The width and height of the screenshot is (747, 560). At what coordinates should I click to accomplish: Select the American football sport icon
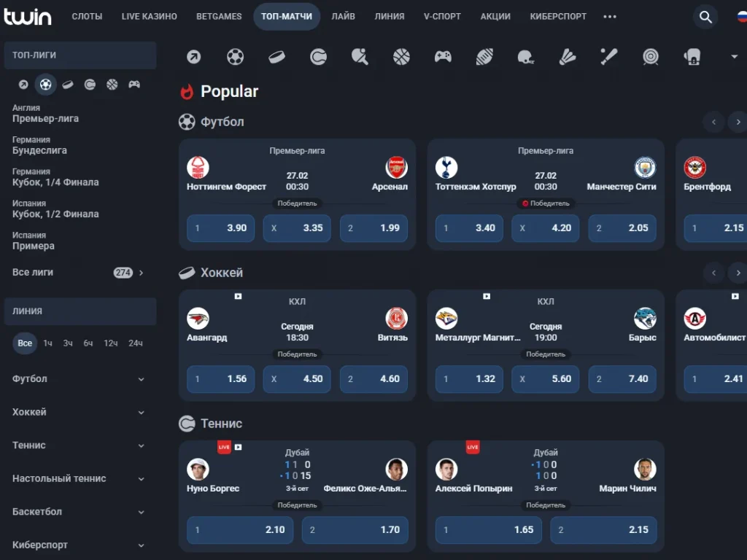point(485,56)
